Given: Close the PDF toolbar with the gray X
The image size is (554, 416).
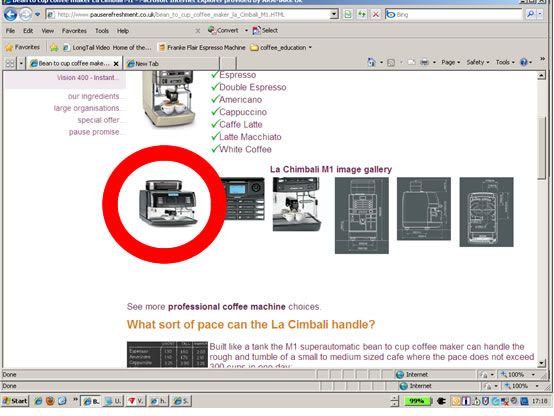Looking at the screenshot, I should coord(198,31).
